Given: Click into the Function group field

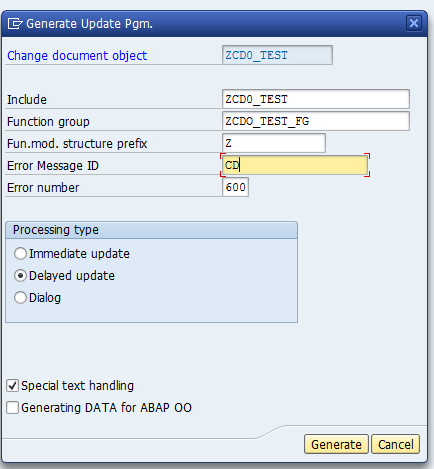Looking at the screenshot, I should 316,121.
